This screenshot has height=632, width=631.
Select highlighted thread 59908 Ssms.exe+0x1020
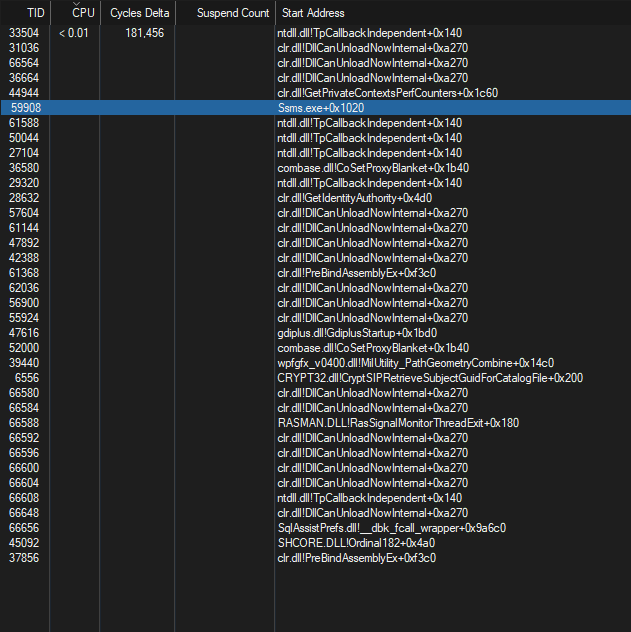[316, 108]
